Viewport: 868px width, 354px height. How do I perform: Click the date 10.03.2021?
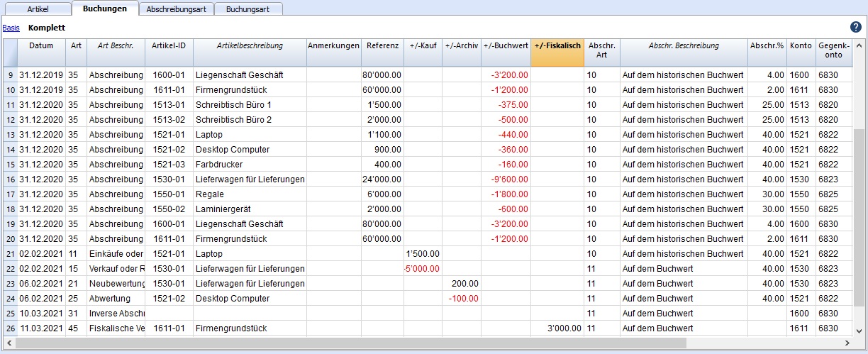[x=41, y=313]
